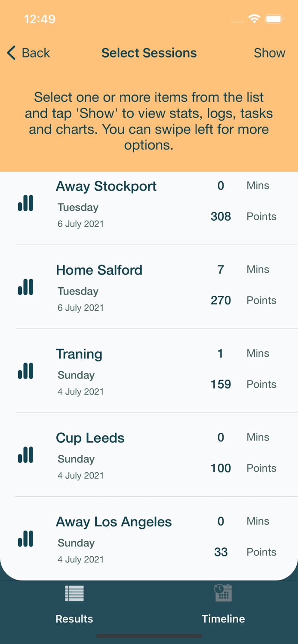Open the Results list icon
Screen dimensions: 298x644
pyautogui.click(x=74, y=593)
